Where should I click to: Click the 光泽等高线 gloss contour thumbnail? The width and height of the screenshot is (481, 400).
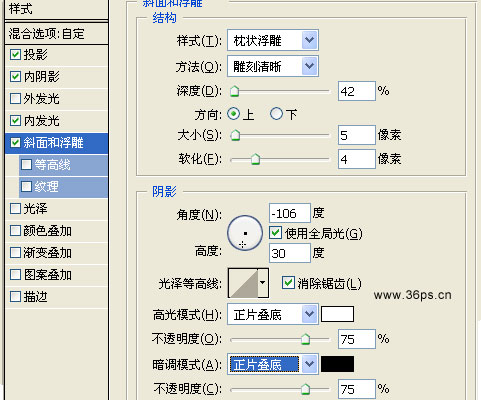(243, 283)
